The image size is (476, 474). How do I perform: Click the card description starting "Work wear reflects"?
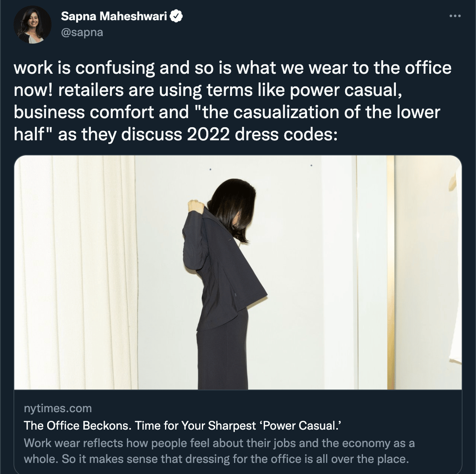click(219, 451)
